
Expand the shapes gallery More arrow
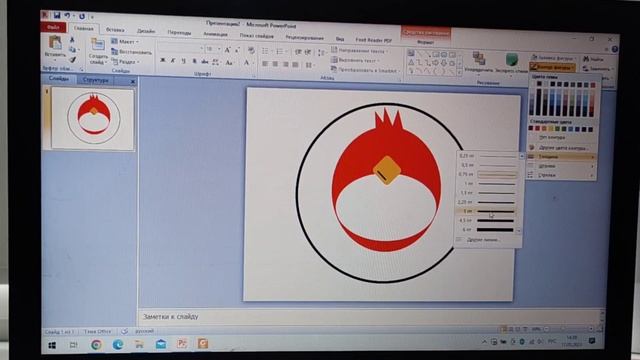click(460, 72)
